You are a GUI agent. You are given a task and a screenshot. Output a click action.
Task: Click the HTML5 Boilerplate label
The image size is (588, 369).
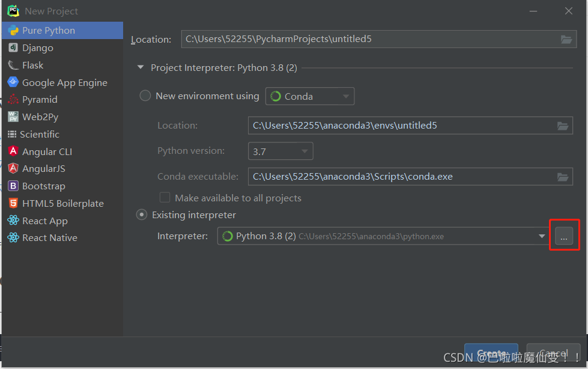(x=62, y=204)
